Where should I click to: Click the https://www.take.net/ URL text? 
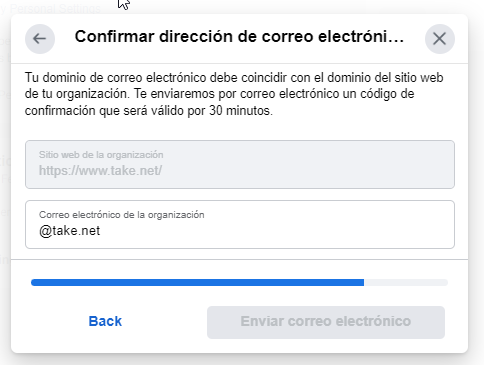tap(100, 171)
